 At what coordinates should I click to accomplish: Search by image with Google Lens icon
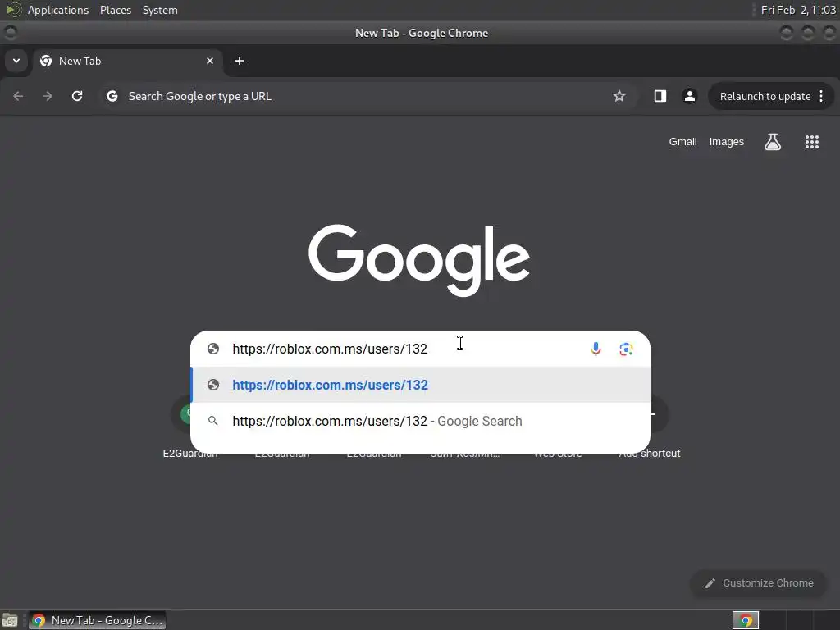626,349
